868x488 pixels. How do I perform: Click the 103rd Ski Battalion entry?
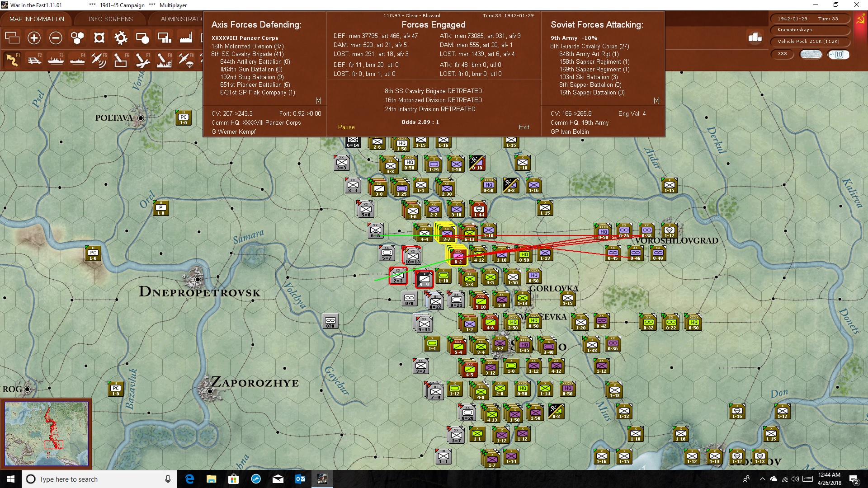(x=589, y=77)
